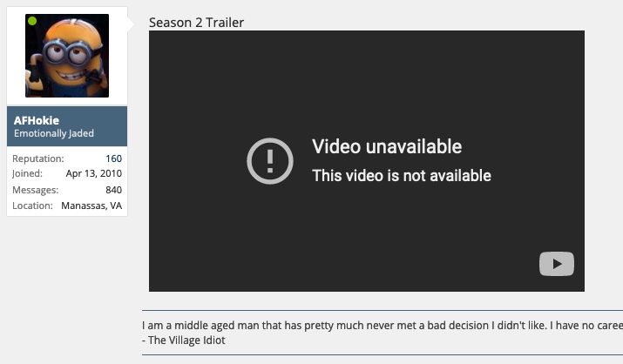Open AFHokie's minion avatar image
Image resolution: width=623 pixels, height=364 pixels.
tap(67, 56)
